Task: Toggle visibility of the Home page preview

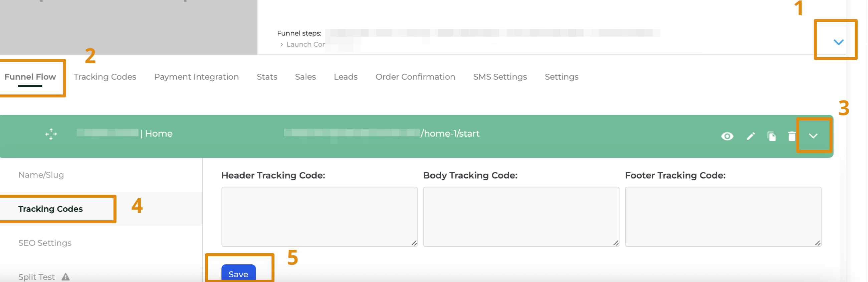Action: click(727, 136)
